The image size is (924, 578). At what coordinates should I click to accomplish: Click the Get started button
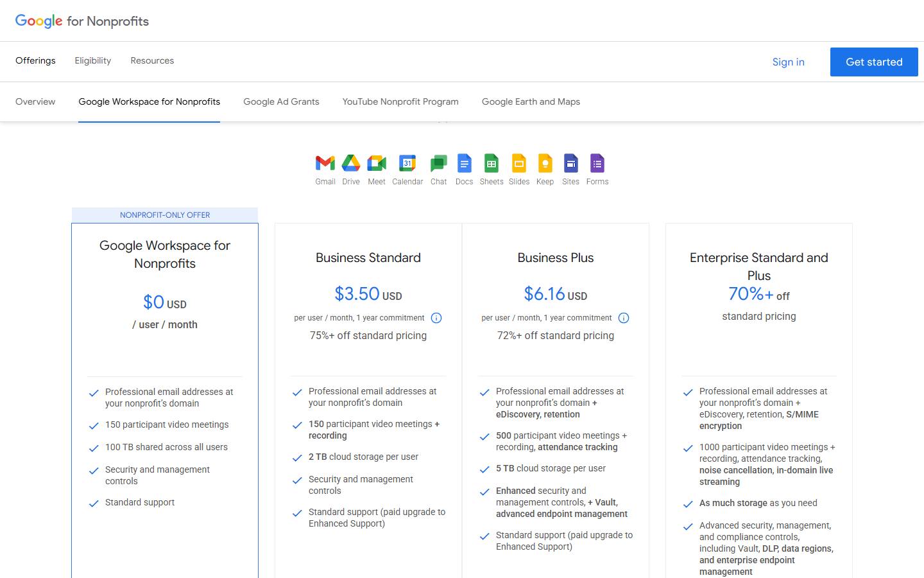point(874,62)
